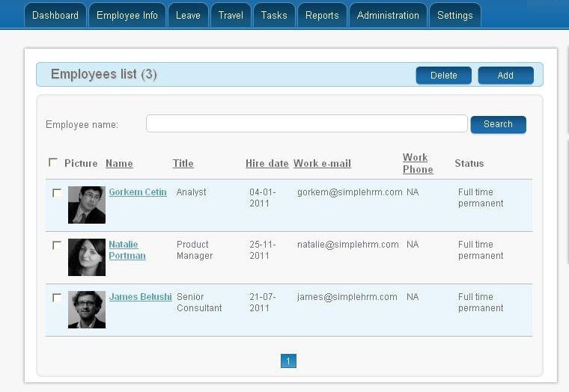This screenshot has height=392, width=569.
Task: Click James Belushi's profile photo
Action: pyautogui.click(x=87, y=310)
